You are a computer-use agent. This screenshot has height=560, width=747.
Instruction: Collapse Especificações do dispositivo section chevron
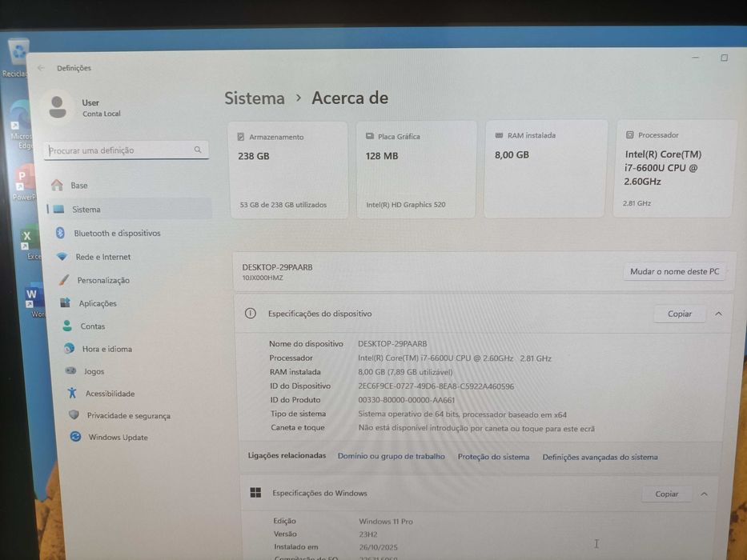pyautogui.click(x=718, y=314)
